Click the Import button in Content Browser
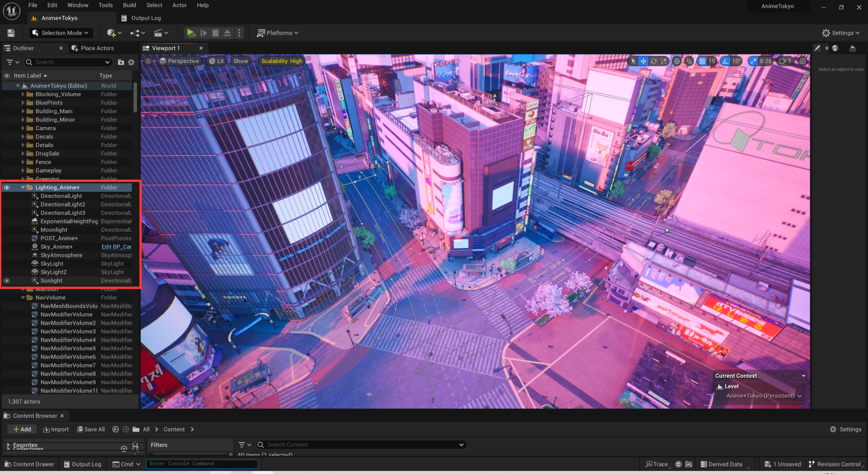This screenshot has height=474, width=868. pyautogui.click(x=56, y=429)
